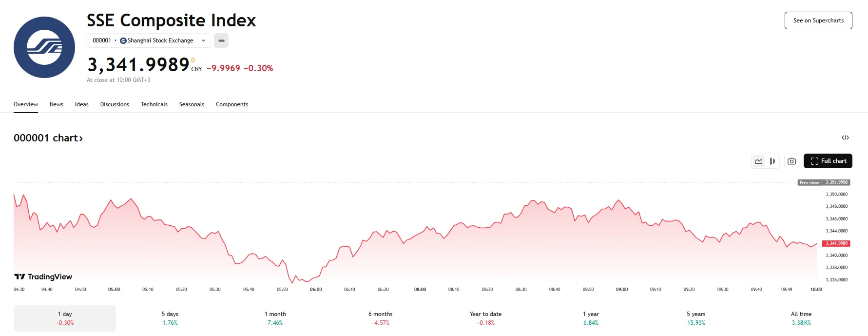
Task: Click the embed code icon
Action: (845, 138)
